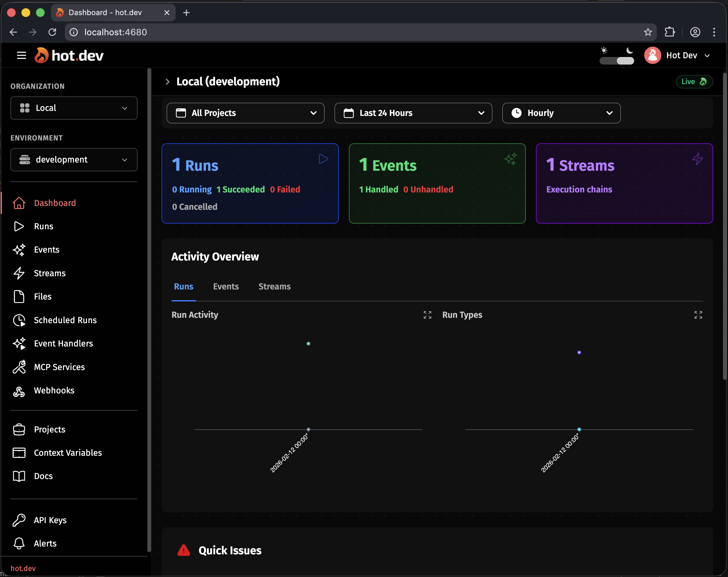Click the MCP Services wrench icon
This screenshot has height=577, width=728.
(x=19, y=367)
